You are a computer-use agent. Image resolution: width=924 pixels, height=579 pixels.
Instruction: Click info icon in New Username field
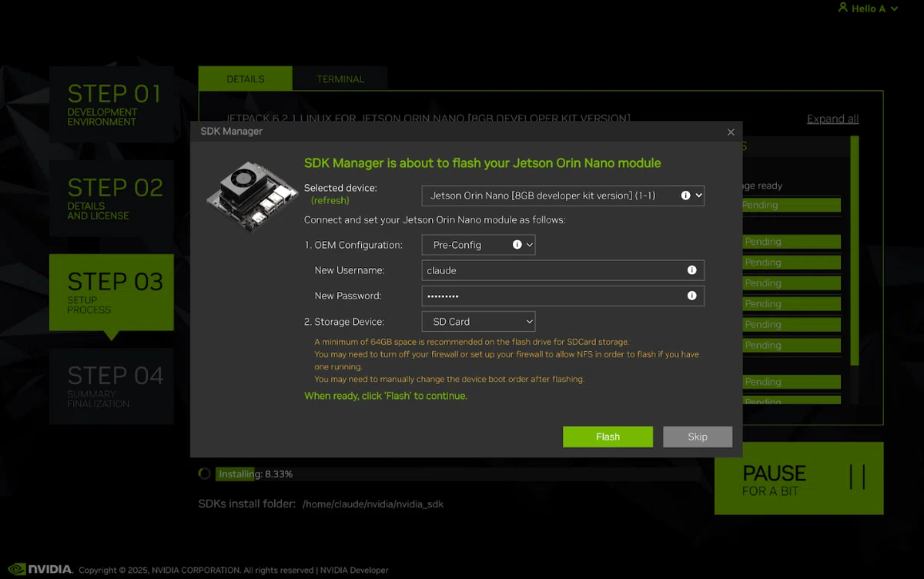(x=691, y=270)
